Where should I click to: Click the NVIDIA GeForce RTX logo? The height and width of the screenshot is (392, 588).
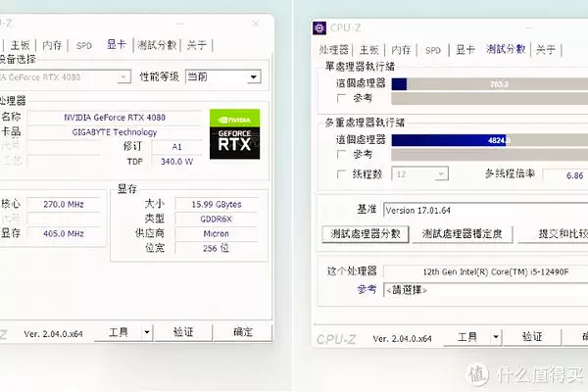235,134
